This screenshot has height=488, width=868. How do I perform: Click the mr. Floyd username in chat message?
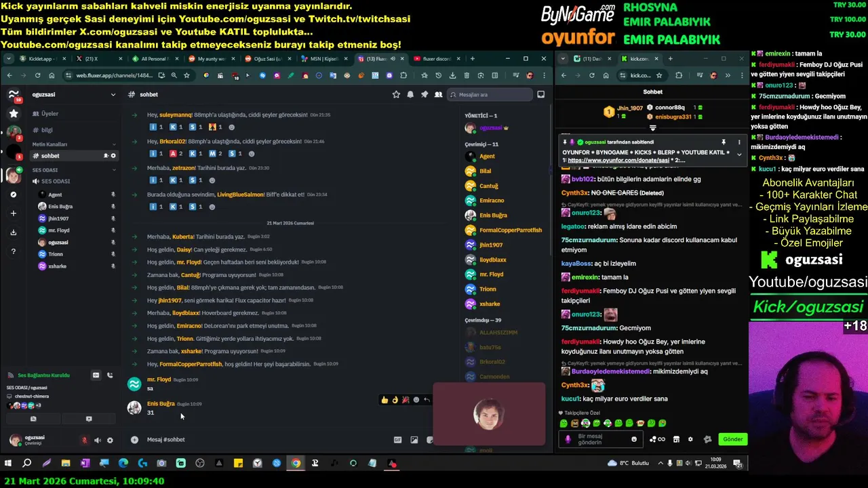pos(159,380)
